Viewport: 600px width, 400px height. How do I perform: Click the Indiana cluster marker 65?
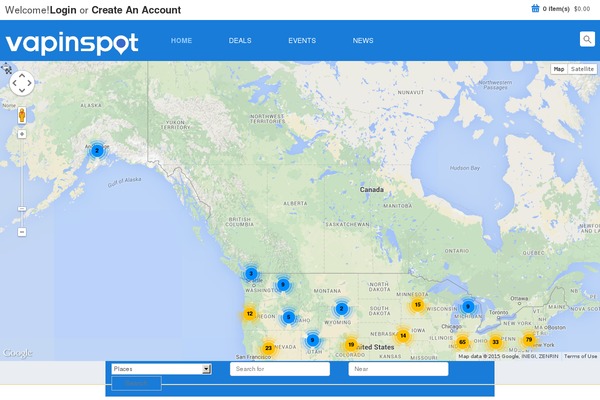point(462,342)
